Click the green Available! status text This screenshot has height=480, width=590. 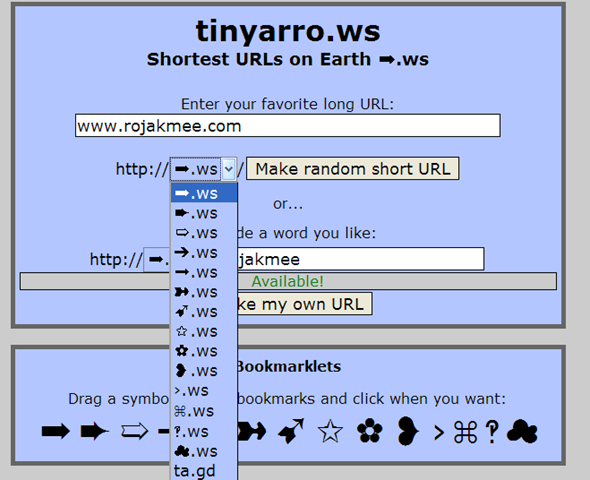pos(287,281)
